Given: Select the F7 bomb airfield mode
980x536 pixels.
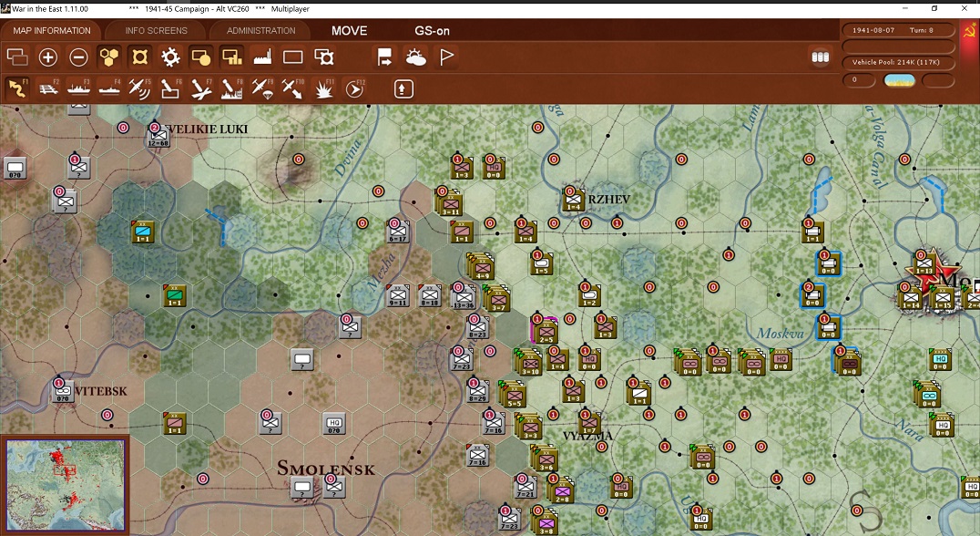Looking at the screenshot, I should pos(200,88).
